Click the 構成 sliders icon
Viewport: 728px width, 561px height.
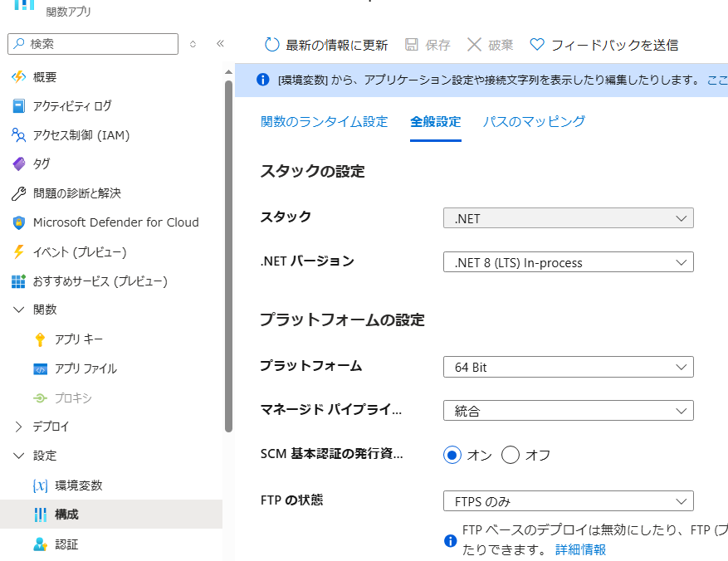click(41, 515)
